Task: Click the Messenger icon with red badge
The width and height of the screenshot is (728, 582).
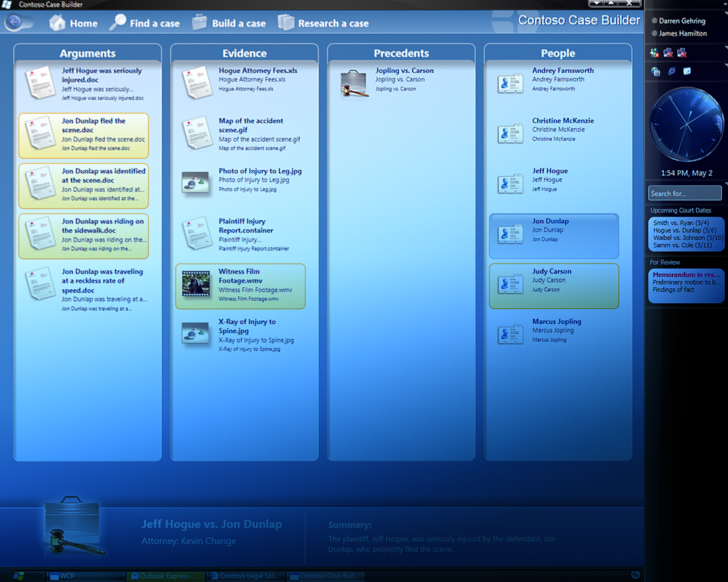Action: click(x=655, y=53)
